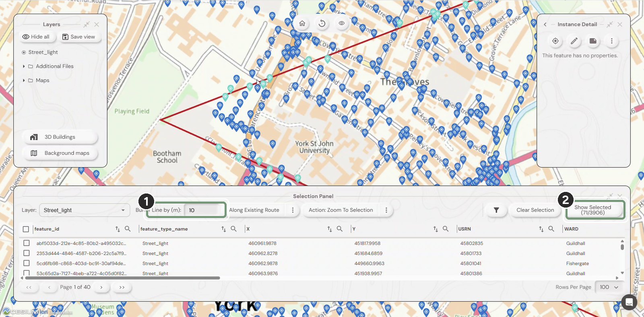Viewport: 644px width, 317px height.
Task: Open options next to Along Existing Route
Action: coord(293,210)
